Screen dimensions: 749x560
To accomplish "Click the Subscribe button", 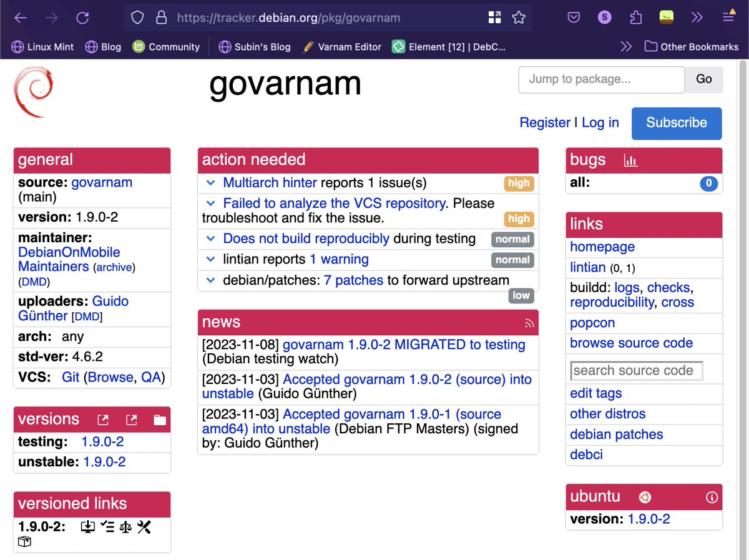I will coord(677,123).
